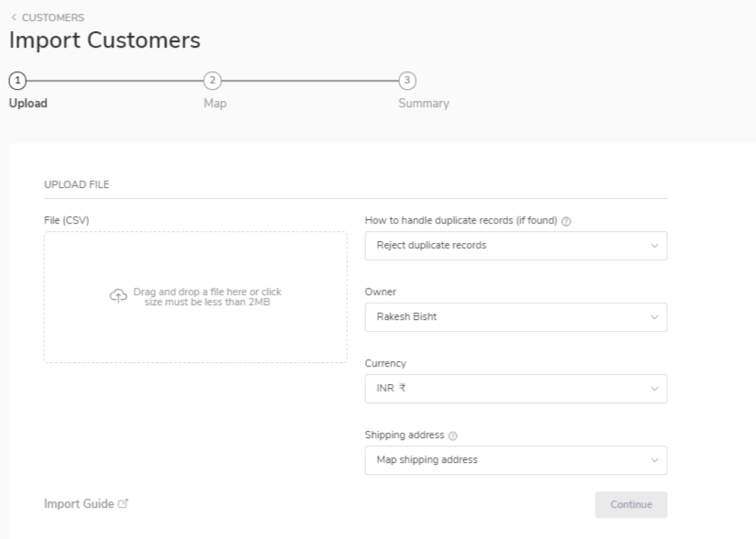The height and width of the screenshot is (539, 756).
Task: Show the Shipping address help tooltip
Action: point(453,435)
